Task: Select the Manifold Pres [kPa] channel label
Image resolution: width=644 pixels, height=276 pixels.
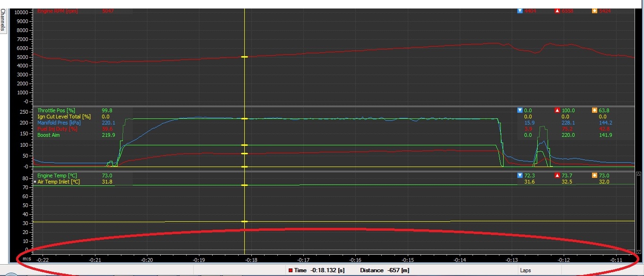Action: pyautogui.click(x=59, y=123)
